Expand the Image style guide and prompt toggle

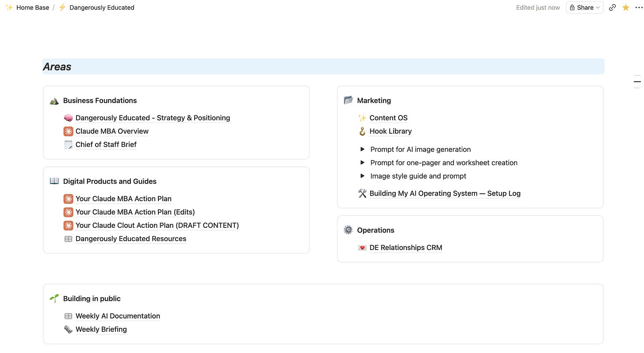click(x=362, y=176)
